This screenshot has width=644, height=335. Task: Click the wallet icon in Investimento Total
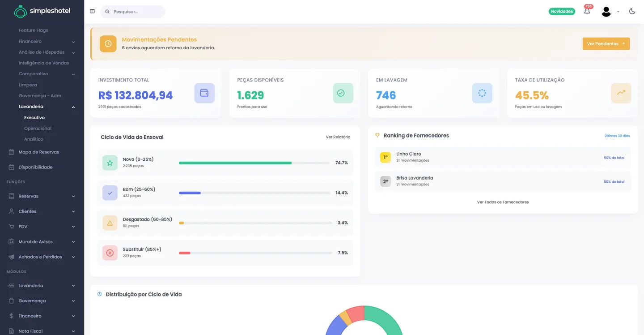[204, 93]
